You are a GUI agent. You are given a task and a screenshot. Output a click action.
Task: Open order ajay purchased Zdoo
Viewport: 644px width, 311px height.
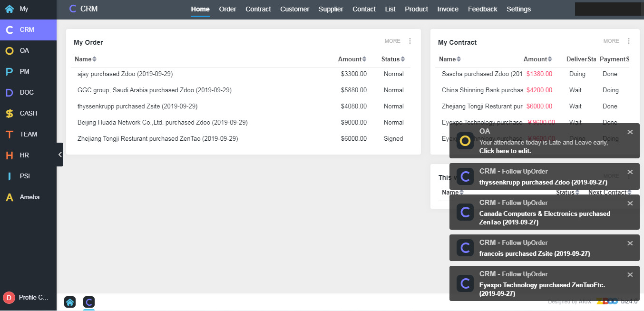click(125, 74)
